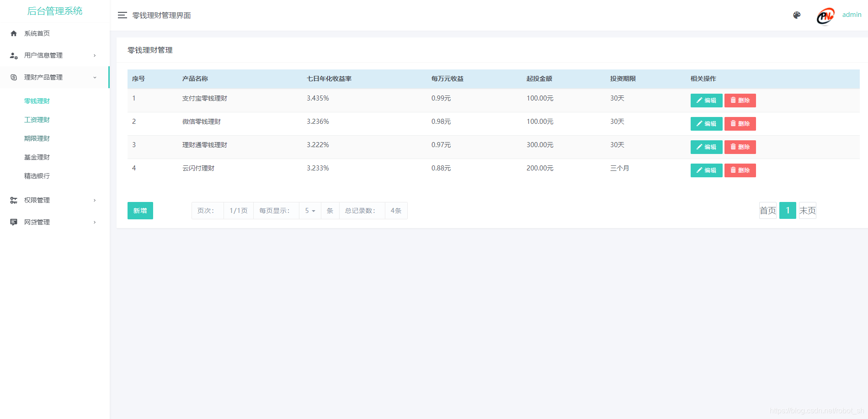This screenshot has width=868, height=419.
Task: Click the 投资期限 column header
Action: click(x=623, y=79)
